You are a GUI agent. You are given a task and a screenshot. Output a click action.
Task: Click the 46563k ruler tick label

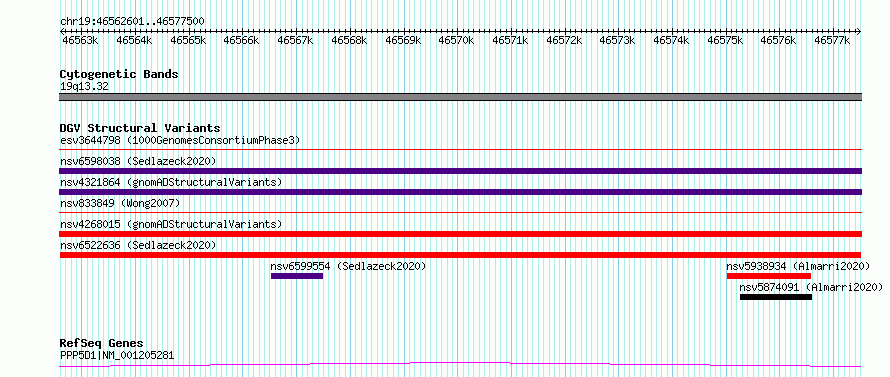click(80, 40)
